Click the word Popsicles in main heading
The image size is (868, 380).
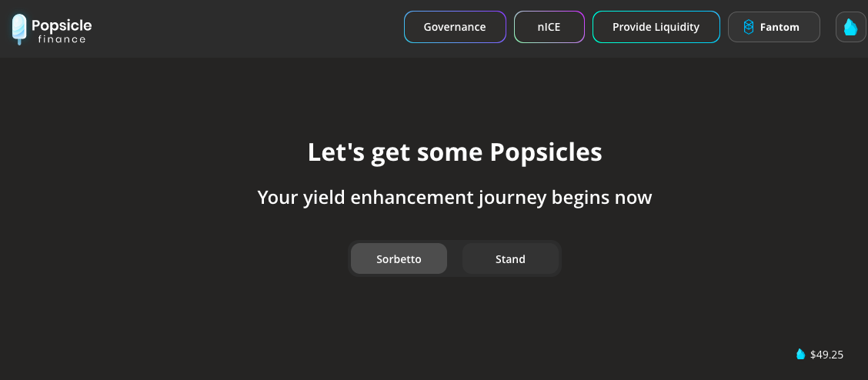546,153
